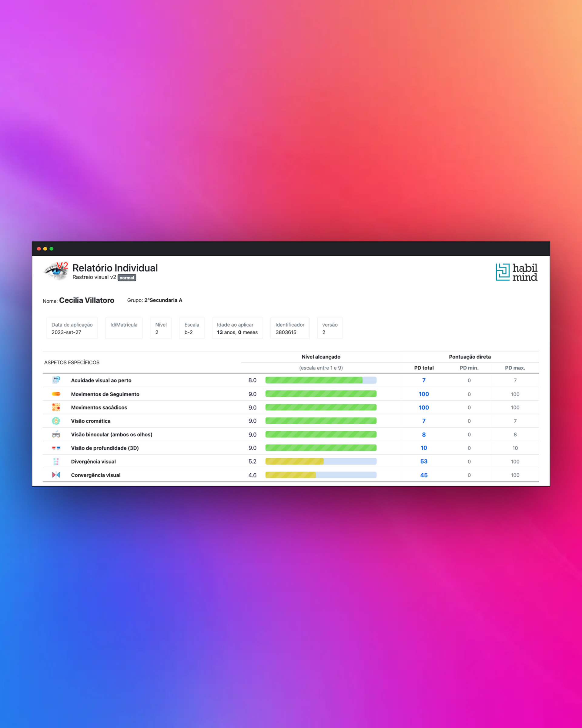Click the V2 eye logo
This screenshot has height=728, width=582.
point(56,271)
